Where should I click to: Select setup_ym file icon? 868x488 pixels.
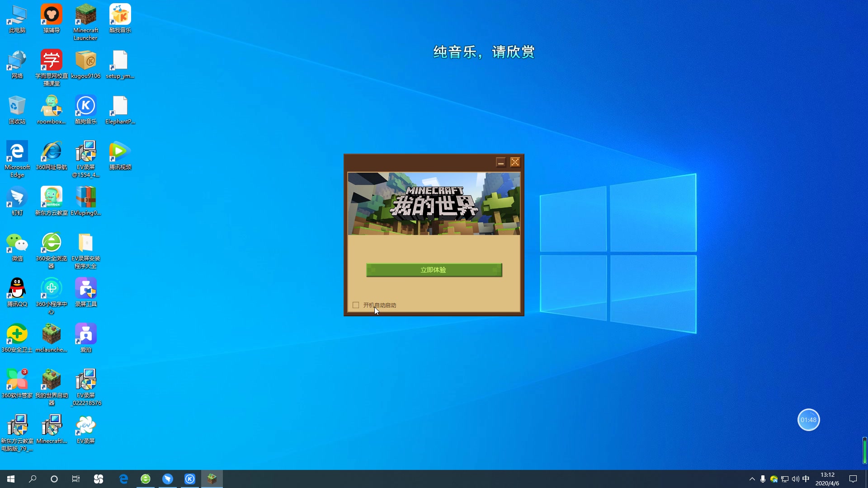coord(120,65)
